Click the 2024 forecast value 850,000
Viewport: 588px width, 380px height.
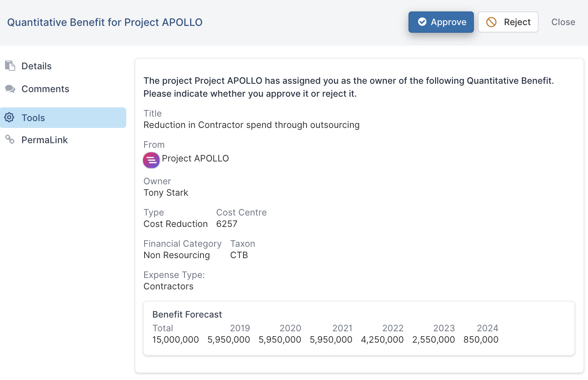coord(481,340)
